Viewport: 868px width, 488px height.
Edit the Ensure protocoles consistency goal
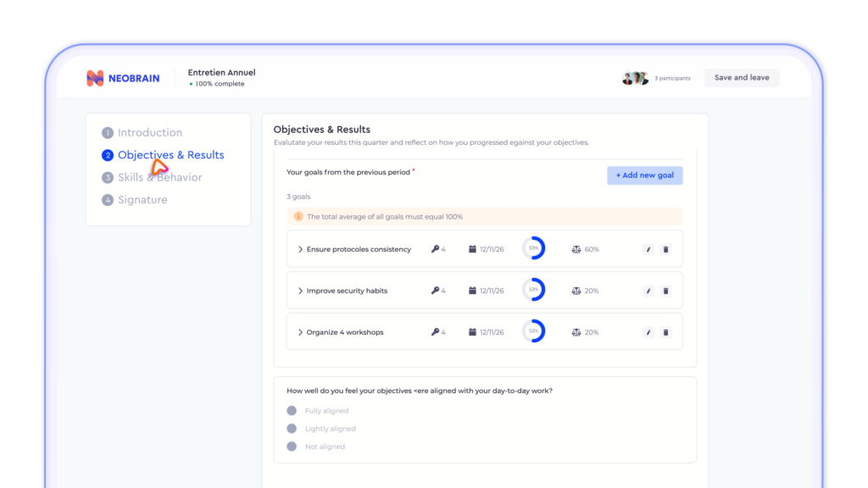(x=648, y=250)
